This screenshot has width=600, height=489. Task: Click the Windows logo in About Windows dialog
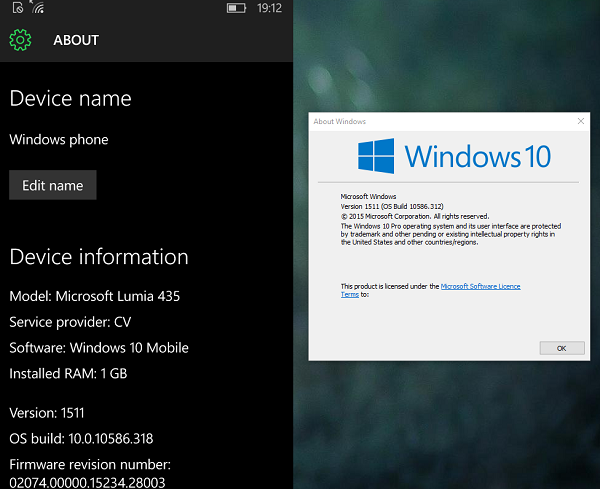click(x=376, y=156)
